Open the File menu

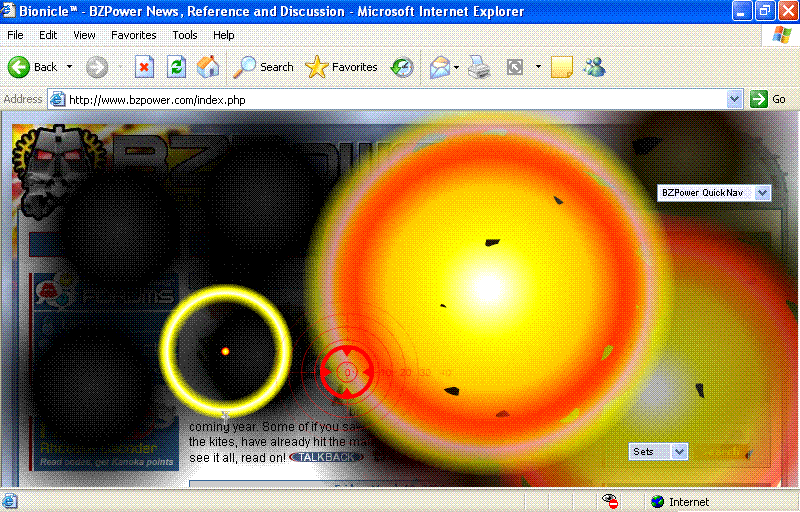15,35
